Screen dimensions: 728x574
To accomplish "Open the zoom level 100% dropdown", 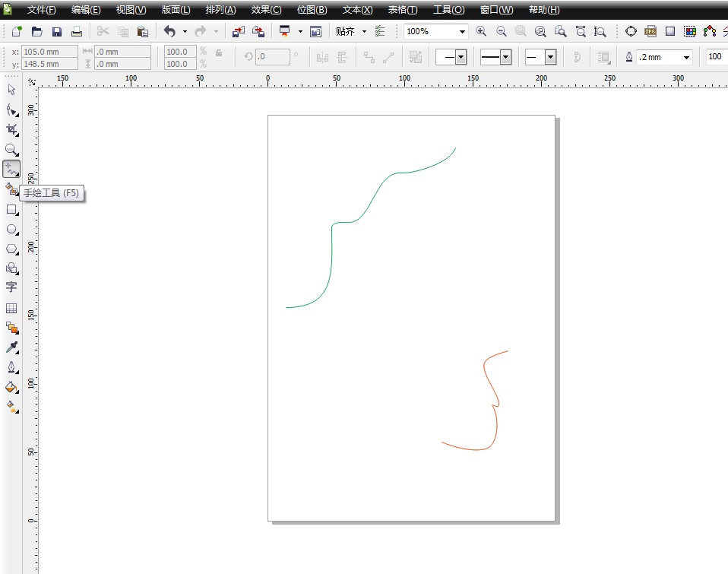I will (x=461, y=32).
